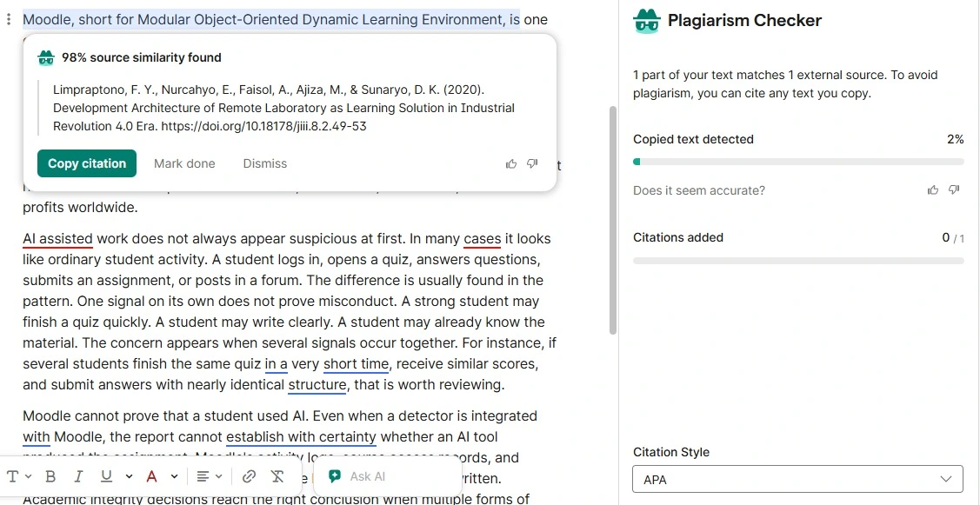Click the blue-underlined 'short time' phrase

click(357, 363)
